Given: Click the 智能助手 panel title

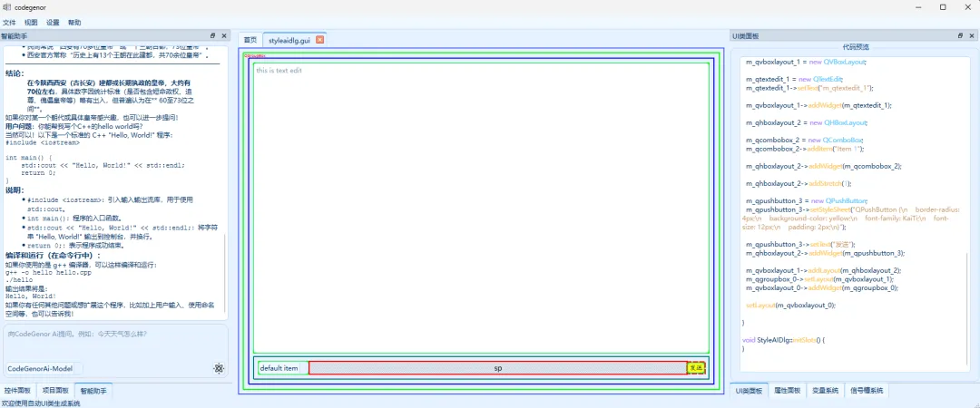Looking at the screenshot, I should (x=14, y=35).
